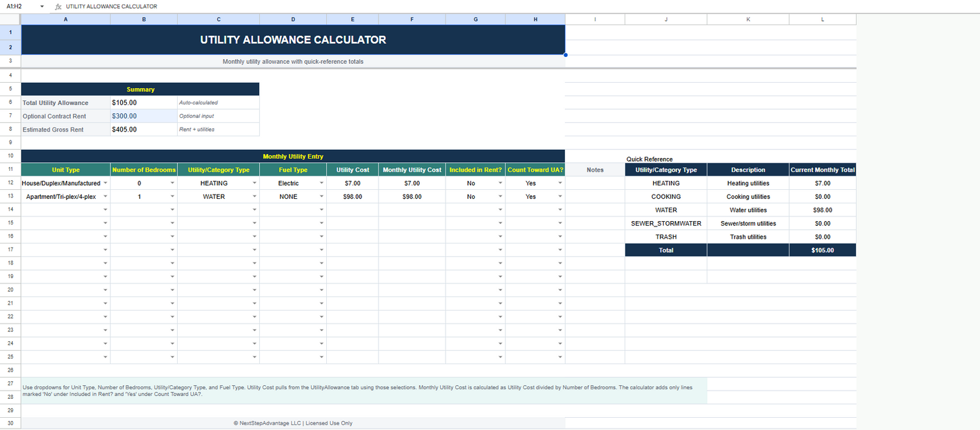Open Utility/Category dropdown showing WATER
Image resolution: width=980 pixels, height=430 pixels.
pos(254,197)
